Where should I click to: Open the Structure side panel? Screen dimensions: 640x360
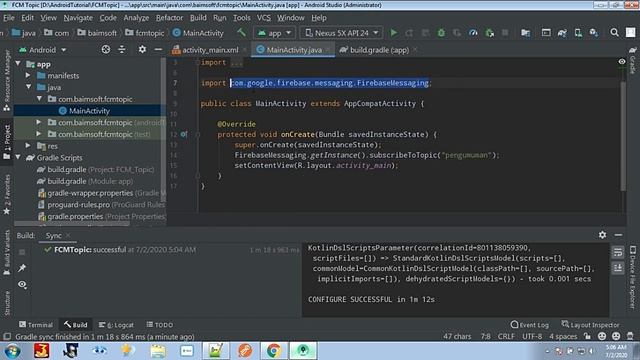click(x=7, y=303)
